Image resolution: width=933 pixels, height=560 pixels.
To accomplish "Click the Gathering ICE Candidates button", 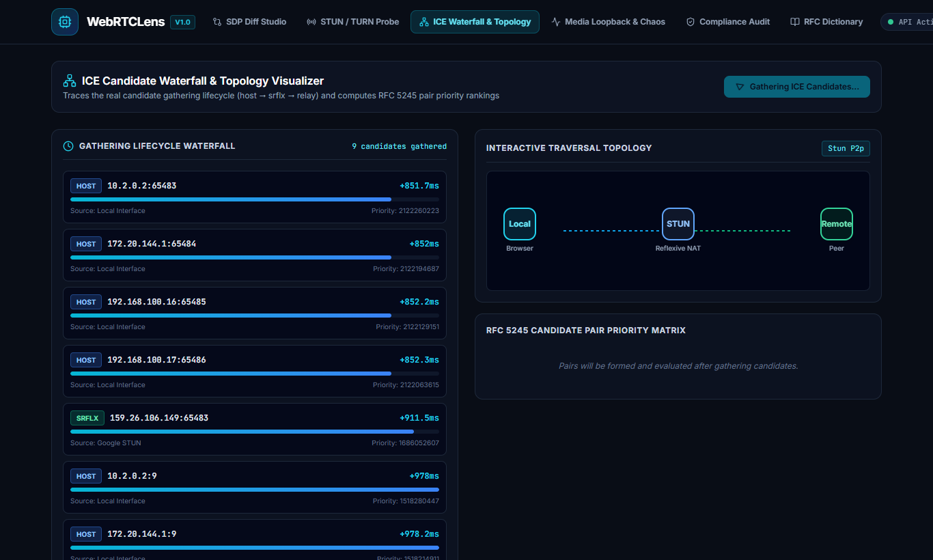I will point(797,87).
